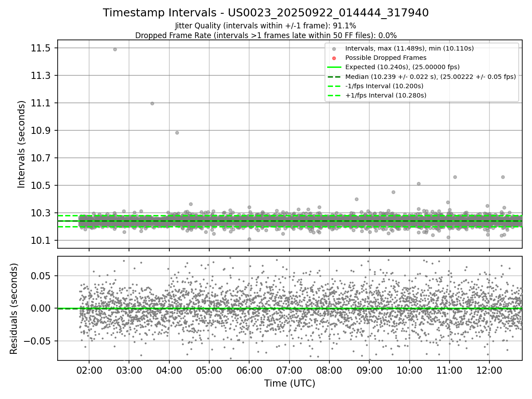This screenshot has width=532, height=399.
Task: Click the plot title 'Timestamp Intervals - US0023_20250922_014444_317940'
Action: click(x=266, y=13)
